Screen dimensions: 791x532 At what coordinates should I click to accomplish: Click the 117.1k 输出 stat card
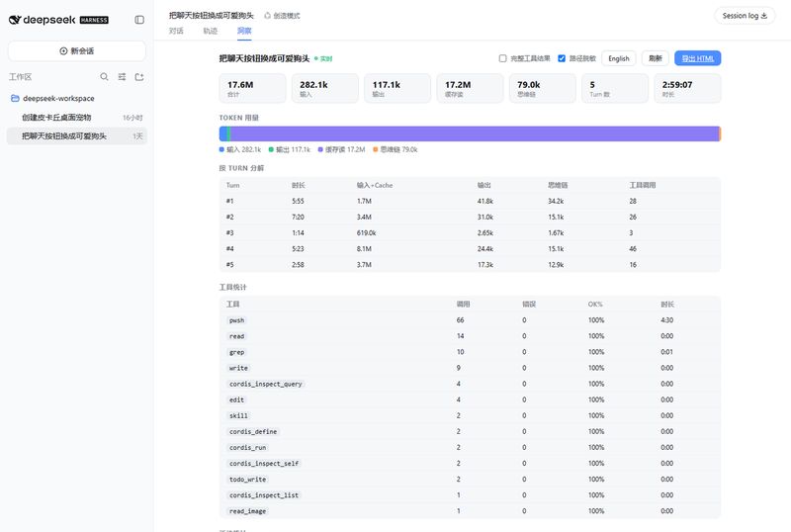397,88
